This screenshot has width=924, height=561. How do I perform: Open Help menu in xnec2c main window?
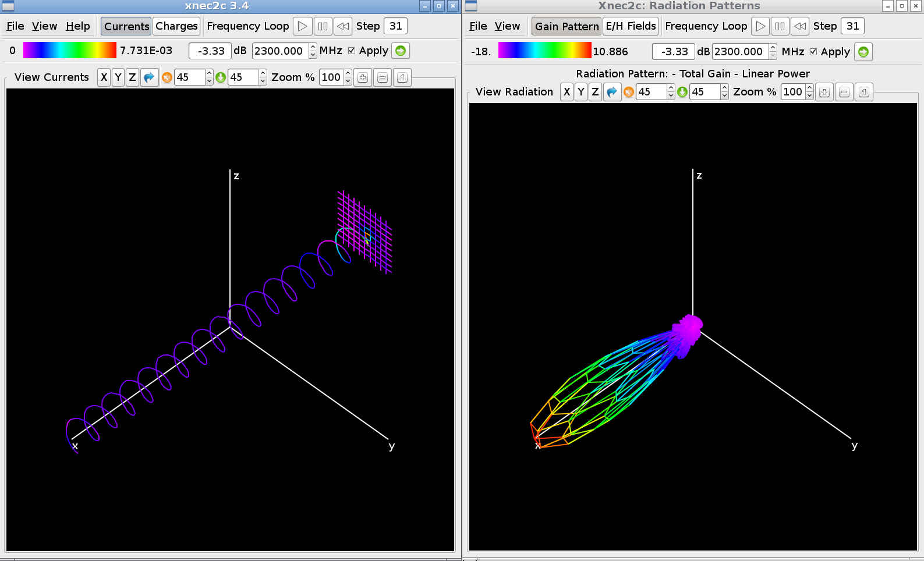pos(77,26)
